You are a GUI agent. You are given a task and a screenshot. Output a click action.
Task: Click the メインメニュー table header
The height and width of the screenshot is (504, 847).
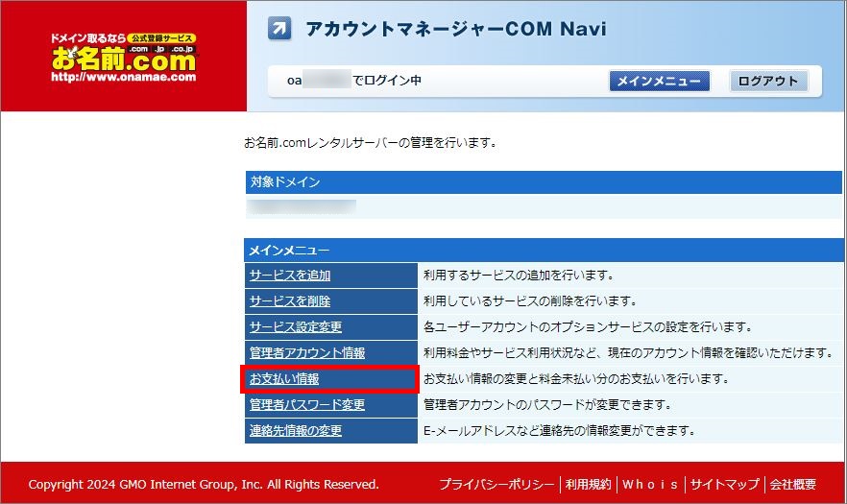coord(544,251)
